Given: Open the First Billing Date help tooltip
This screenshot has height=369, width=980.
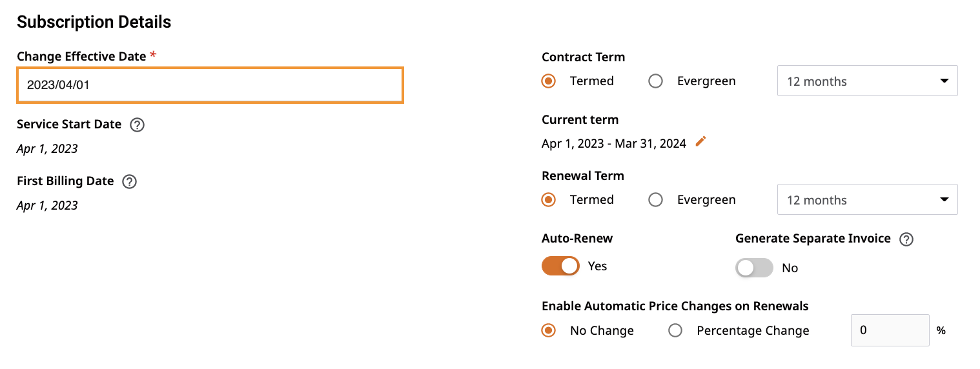Looking at the screenshot, I should [x=129, y=182].
